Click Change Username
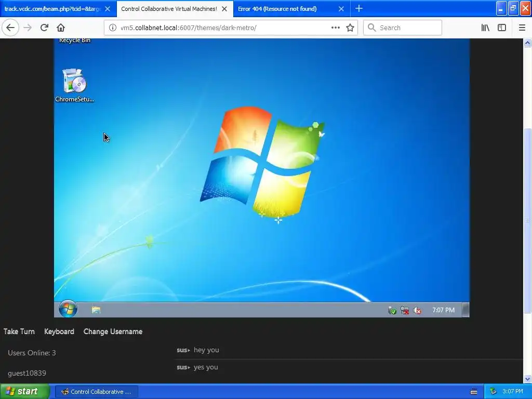 point(113,331)
